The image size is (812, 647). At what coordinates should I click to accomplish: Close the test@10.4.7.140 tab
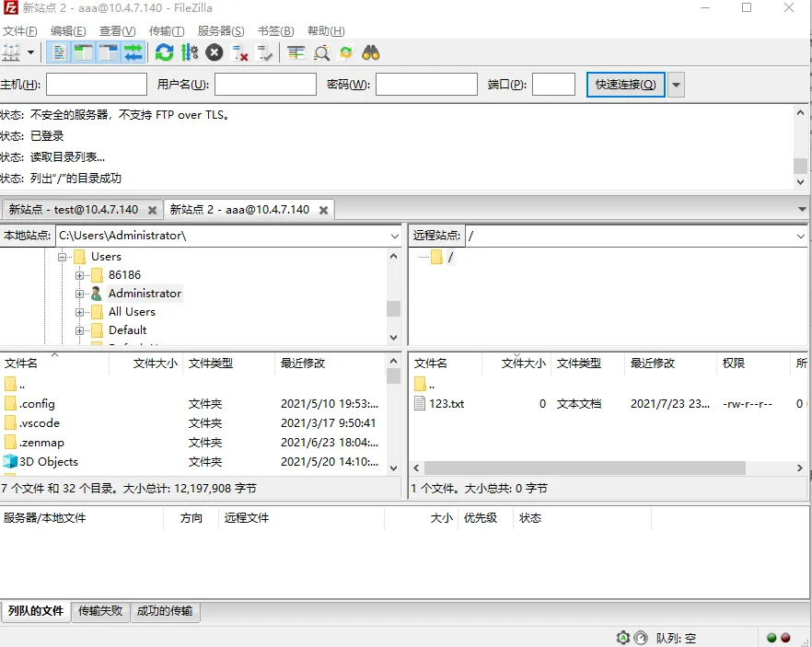tap(152, 210)
